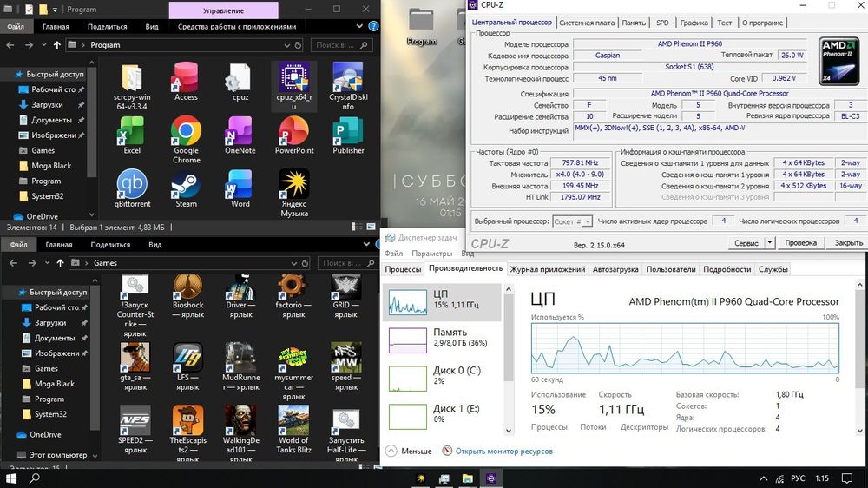Viewport: 868px width, 488px height.
Task: Open the CrystalDiskInfo shortcut
Action: [348, 86]
